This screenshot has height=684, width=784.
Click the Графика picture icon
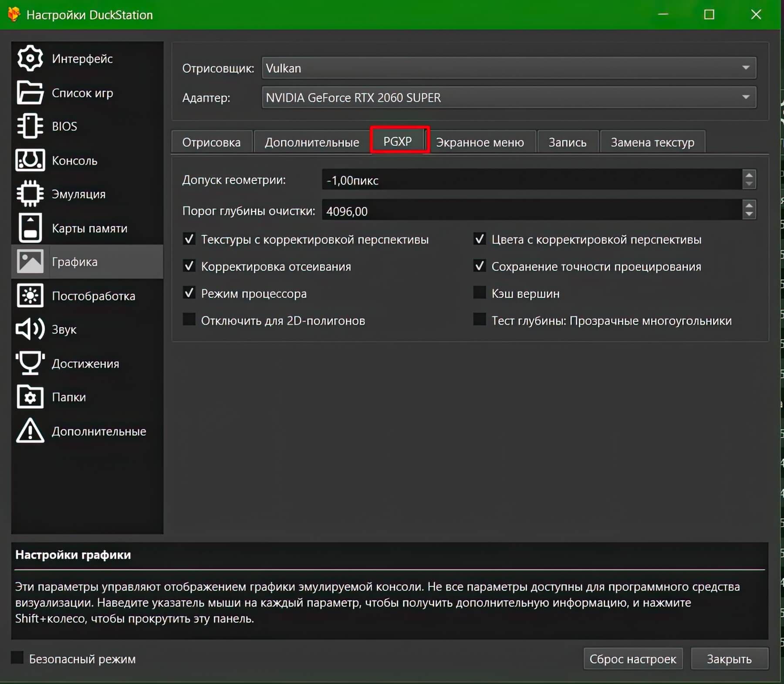point(30,261)
